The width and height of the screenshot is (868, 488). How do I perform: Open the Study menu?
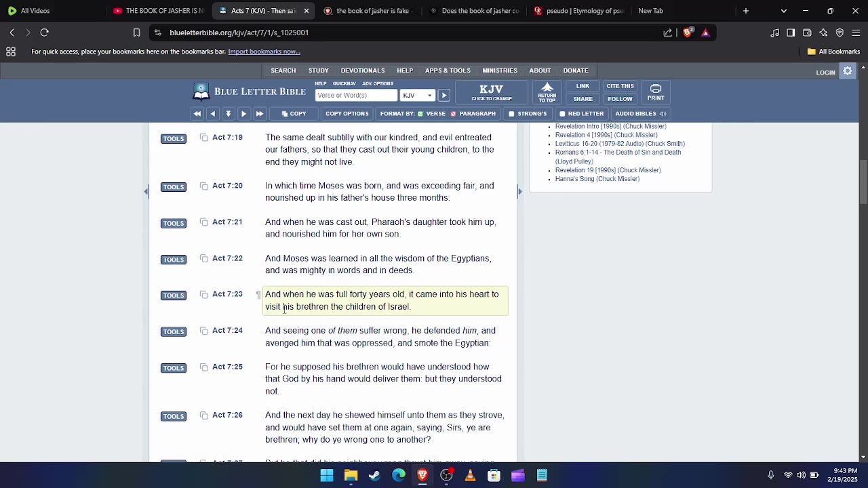click(x=319, y=70)
